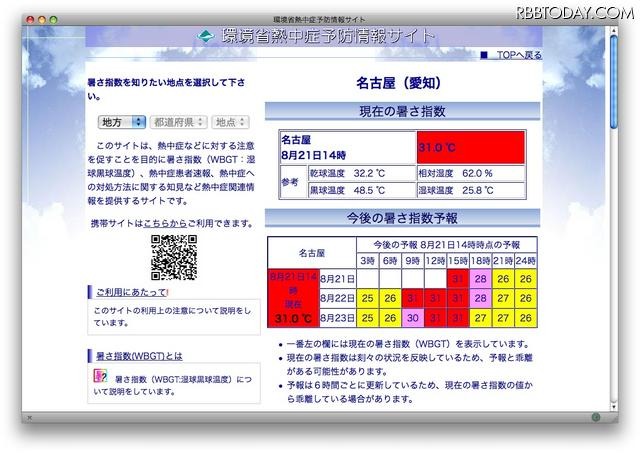640x453 pixels.
Task: Click the 今後の暑さ指数予報 section header
Action: 402,218
